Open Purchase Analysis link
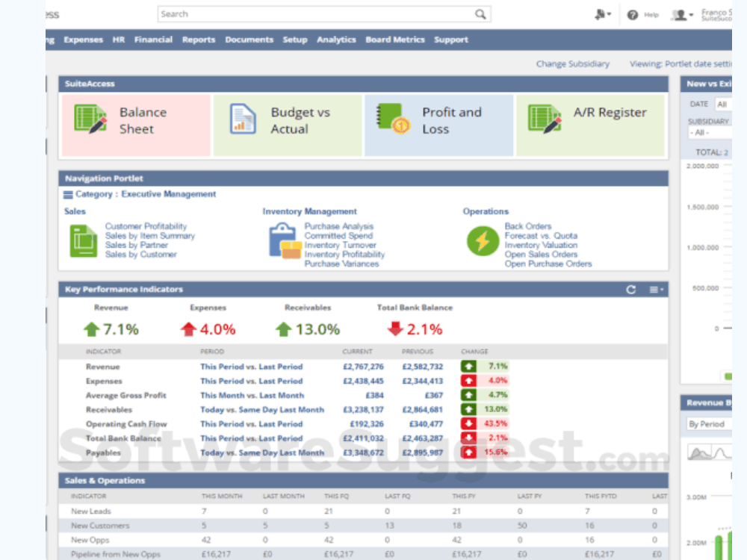The image size is (747, 560). click(339, 226)
